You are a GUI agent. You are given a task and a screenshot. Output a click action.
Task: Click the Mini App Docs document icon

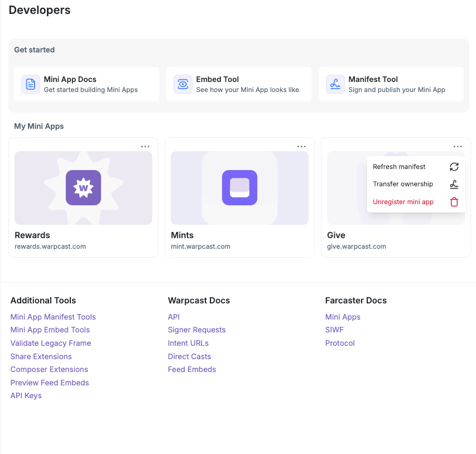(31, 84)
